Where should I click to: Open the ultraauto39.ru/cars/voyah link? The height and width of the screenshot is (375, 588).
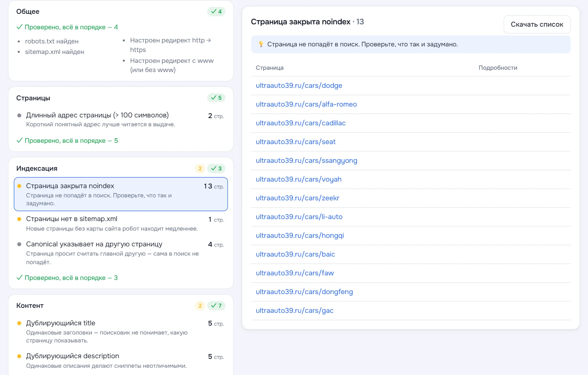[x=299, y=179]
